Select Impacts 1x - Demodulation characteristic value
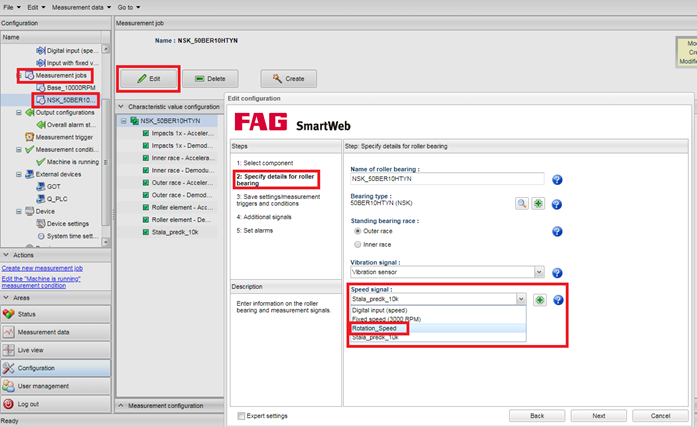This screenshot has height=427, width=697. (x=182, y=146)
